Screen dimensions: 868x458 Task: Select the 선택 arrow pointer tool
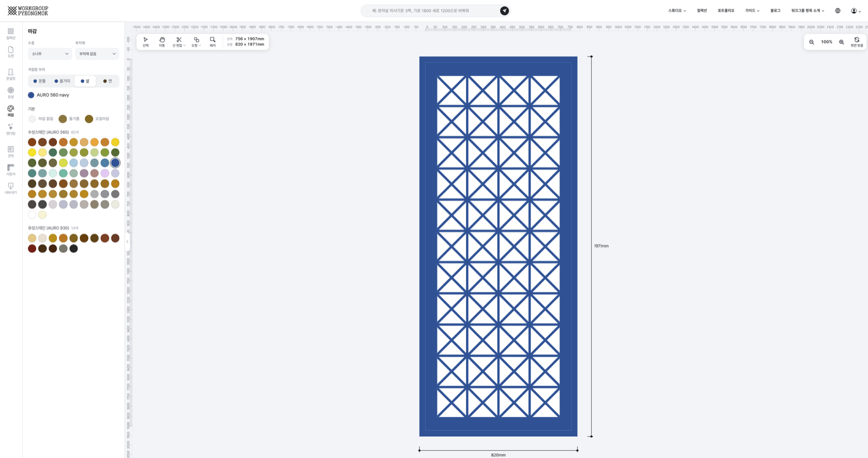click(146, 42)
